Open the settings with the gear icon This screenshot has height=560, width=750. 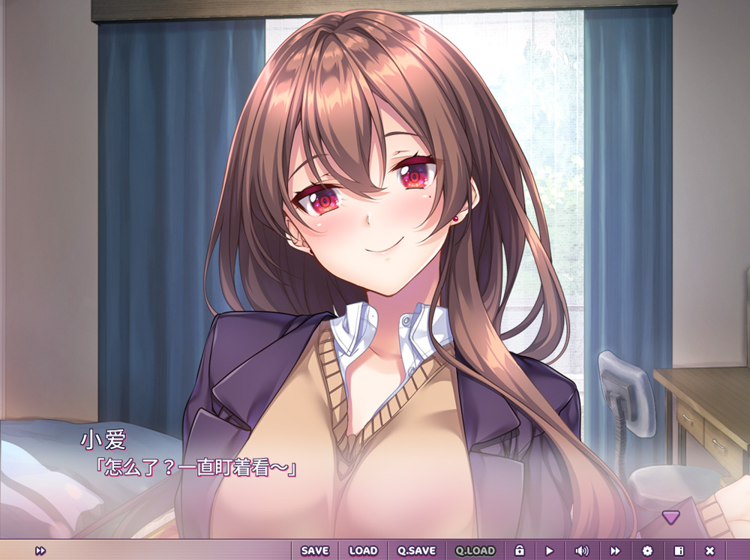pos(646,550)
